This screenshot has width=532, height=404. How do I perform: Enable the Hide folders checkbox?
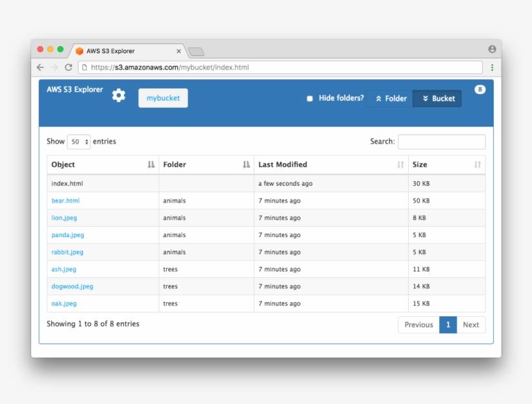tap(310, 99)
